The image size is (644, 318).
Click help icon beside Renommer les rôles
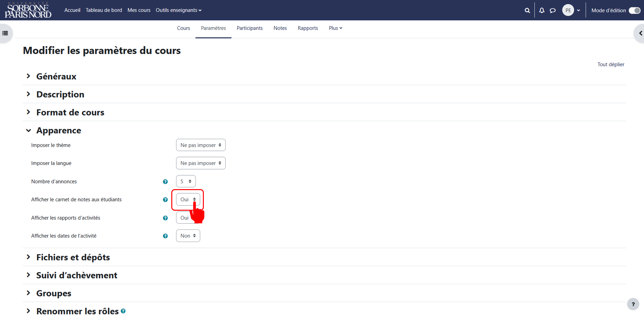[x=123, y=311]
